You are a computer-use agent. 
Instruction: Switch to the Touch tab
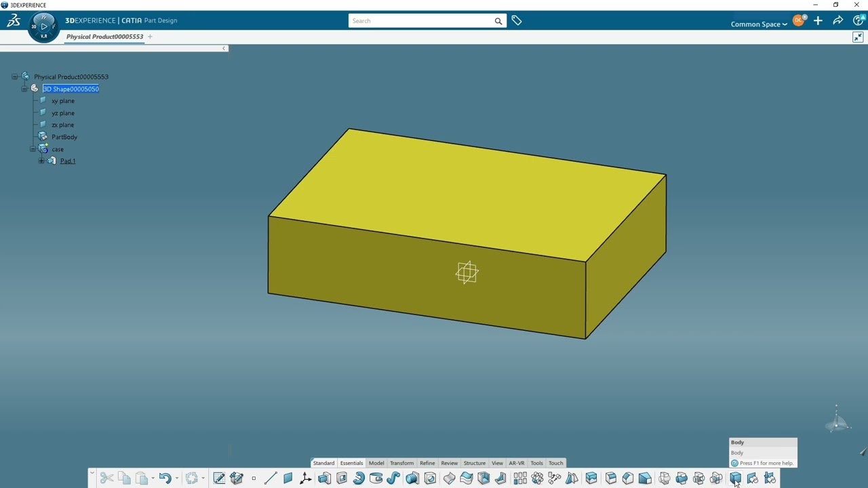tap(556, 463)
